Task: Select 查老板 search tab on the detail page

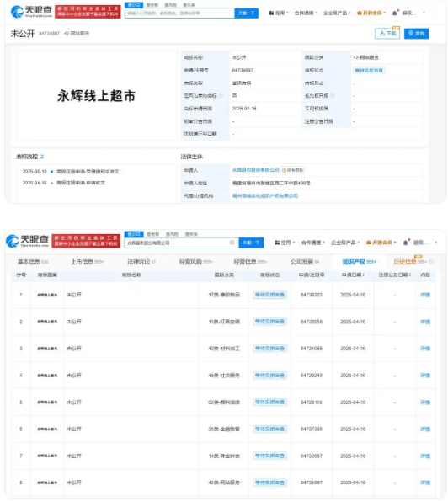Action: click(x=152, y=5)
